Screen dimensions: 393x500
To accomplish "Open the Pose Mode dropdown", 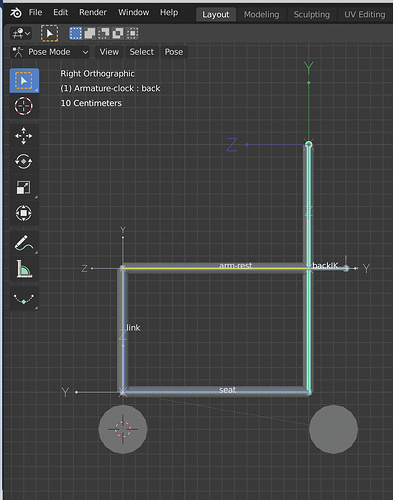I will [x=50, y=52].
